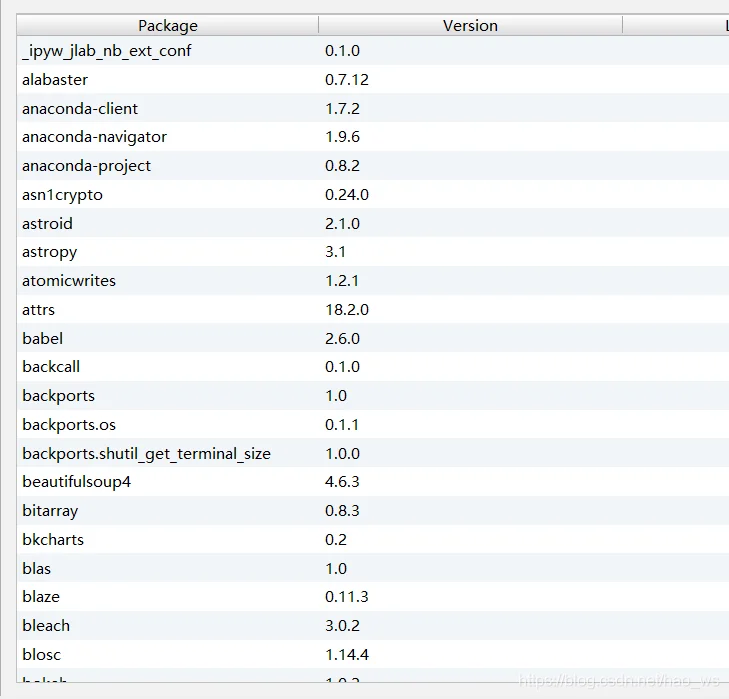The width and height of the screenshot is (729, 699).
Task: Click version 18.2.0 of attrs
Action: pos(347,310)
